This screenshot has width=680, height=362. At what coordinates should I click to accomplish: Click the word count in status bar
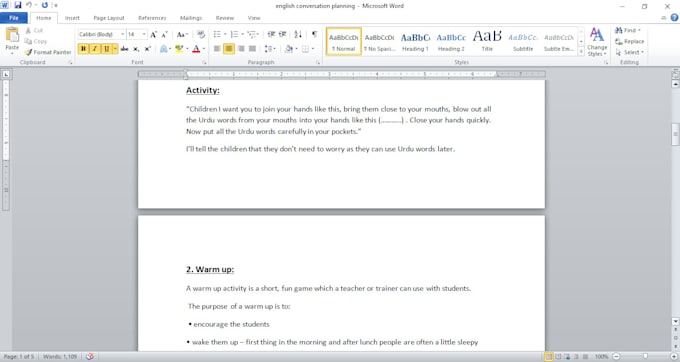coord(60,356)
